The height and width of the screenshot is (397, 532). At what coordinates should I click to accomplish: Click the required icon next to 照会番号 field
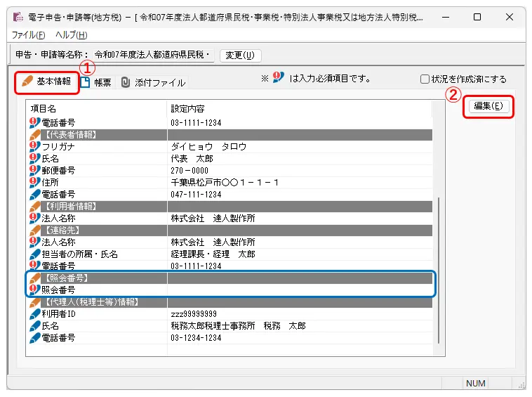(35, 290)
